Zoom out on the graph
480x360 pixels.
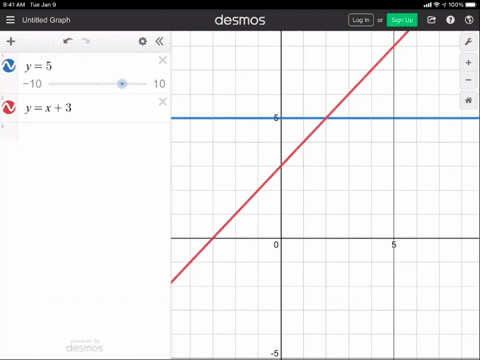(468, 80)
